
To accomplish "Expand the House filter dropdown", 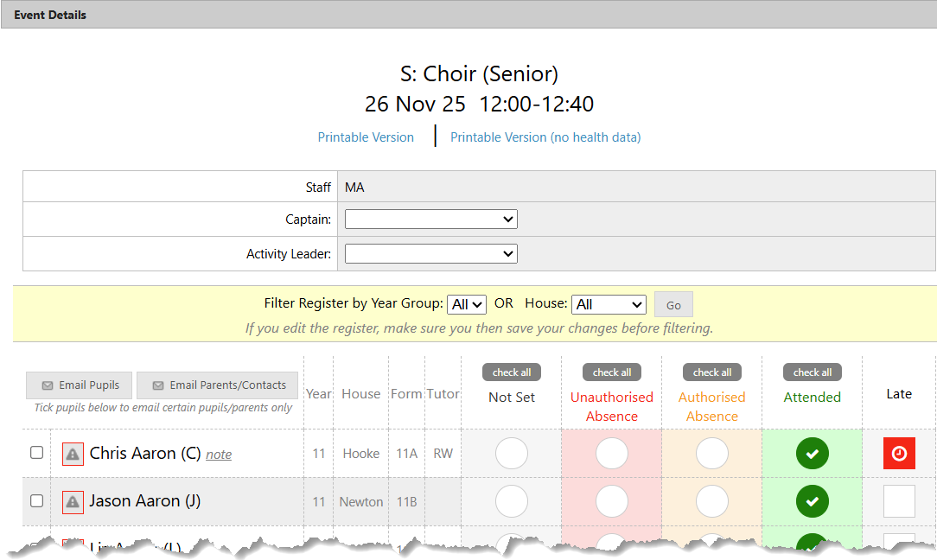I will tap(609, 304).
